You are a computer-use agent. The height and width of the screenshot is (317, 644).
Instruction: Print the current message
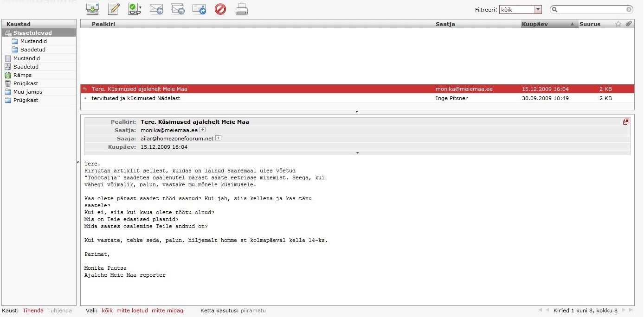[242, 9]
